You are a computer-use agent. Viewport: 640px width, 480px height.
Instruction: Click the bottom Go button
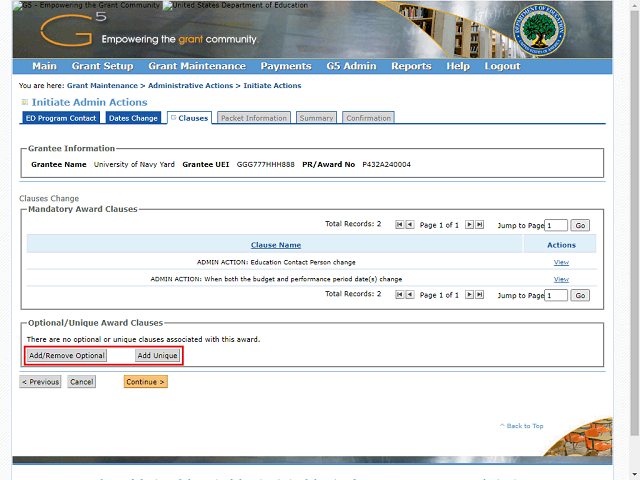580,296
